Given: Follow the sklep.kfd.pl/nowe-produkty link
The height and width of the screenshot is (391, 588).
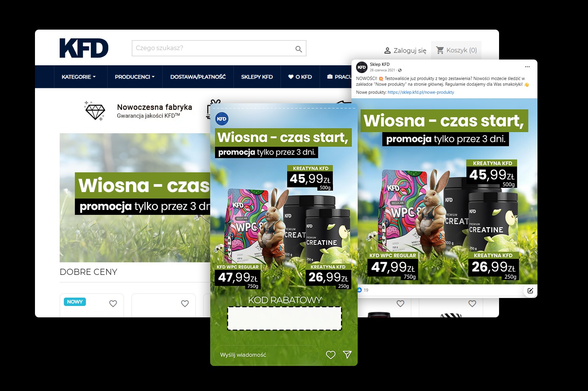Looking at the screenshot, I should point(422,92).
